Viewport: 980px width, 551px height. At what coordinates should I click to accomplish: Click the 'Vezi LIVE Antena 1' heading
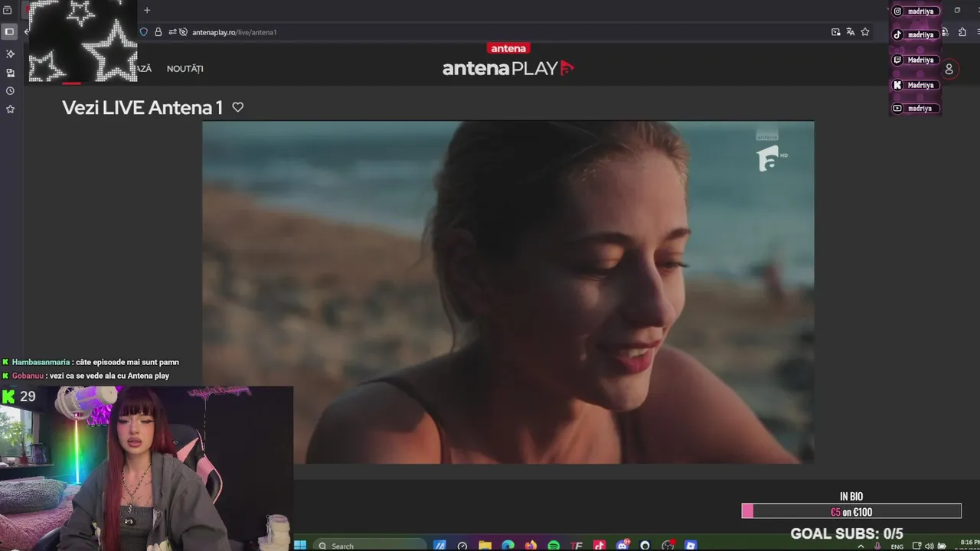(142, 108)
